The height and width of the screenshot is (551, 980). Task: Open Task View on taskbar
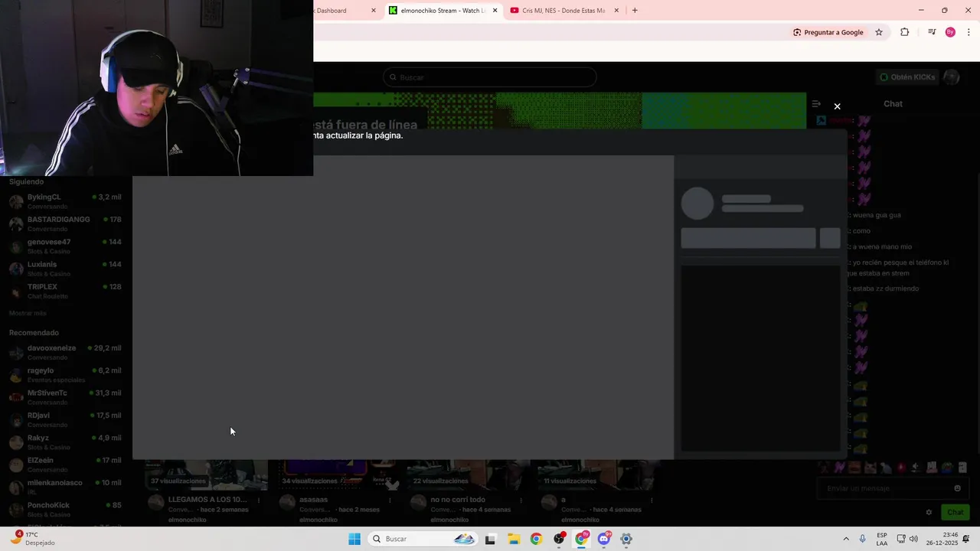click(x=490, y=539)
